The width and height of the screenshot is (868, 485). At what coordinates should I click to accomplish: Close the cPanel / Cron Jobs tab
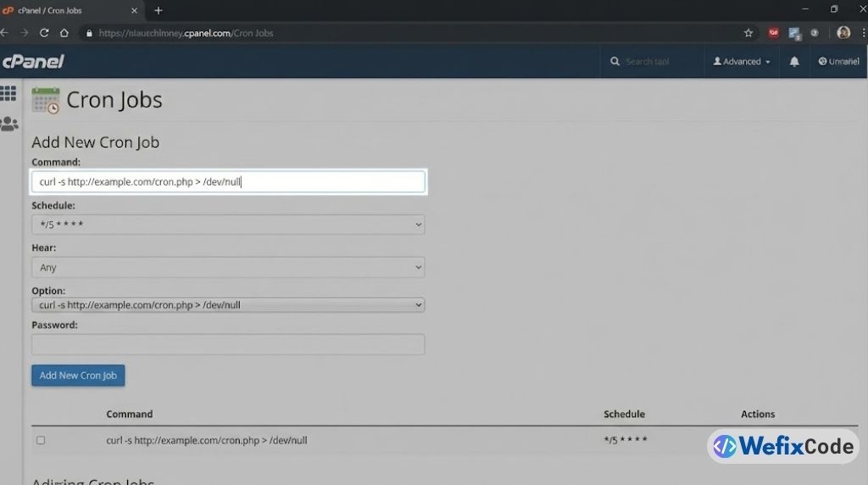134,10
